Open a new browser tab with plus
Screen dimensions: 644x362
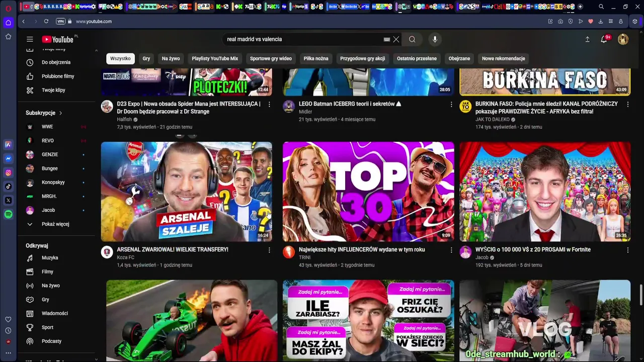[x=580, y=7]
